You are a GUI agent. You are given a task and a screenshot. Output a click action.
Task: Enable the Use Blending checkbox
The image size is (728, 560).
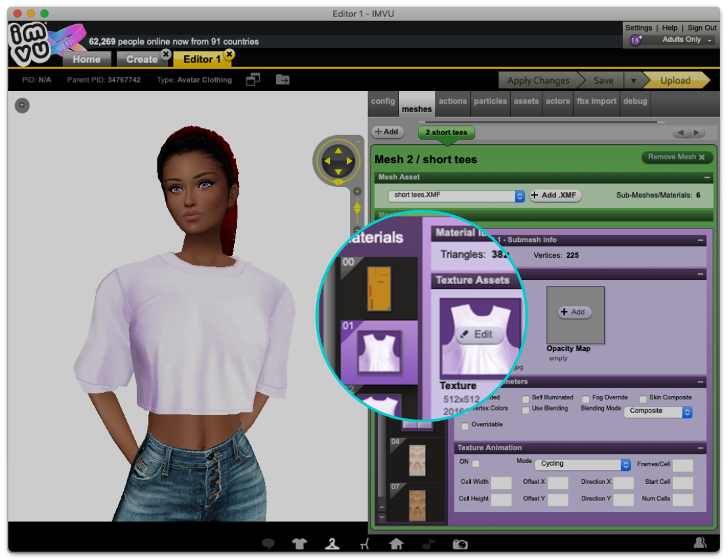tap(525, 410)
